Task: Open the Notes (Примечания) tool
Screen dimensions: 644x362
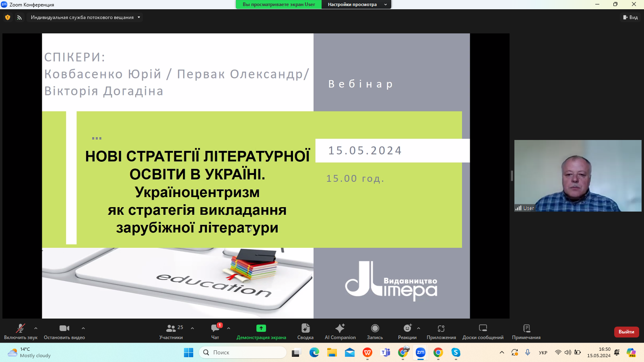Action: (526, 331)
